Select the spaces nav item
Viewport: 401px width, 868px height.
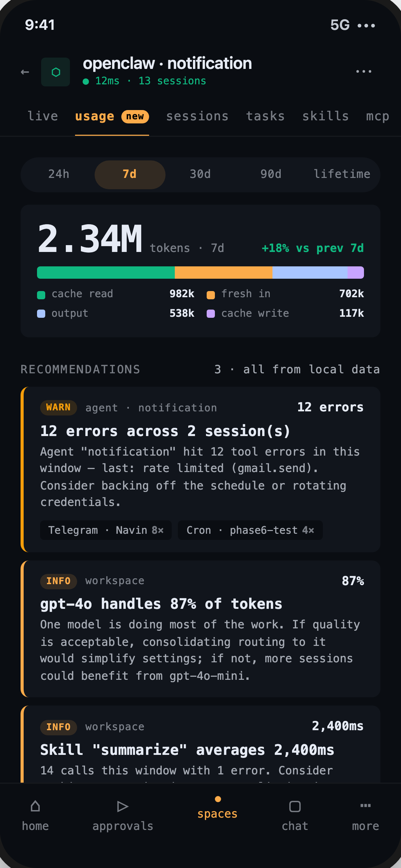point(217,809)
